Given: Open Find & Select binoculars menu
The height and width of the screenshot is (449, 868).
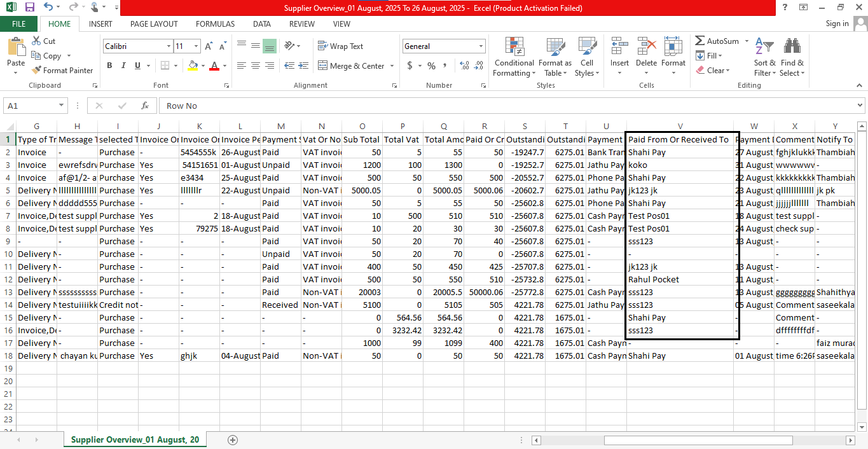Looking at the screenshot, I should click(792, 57).
